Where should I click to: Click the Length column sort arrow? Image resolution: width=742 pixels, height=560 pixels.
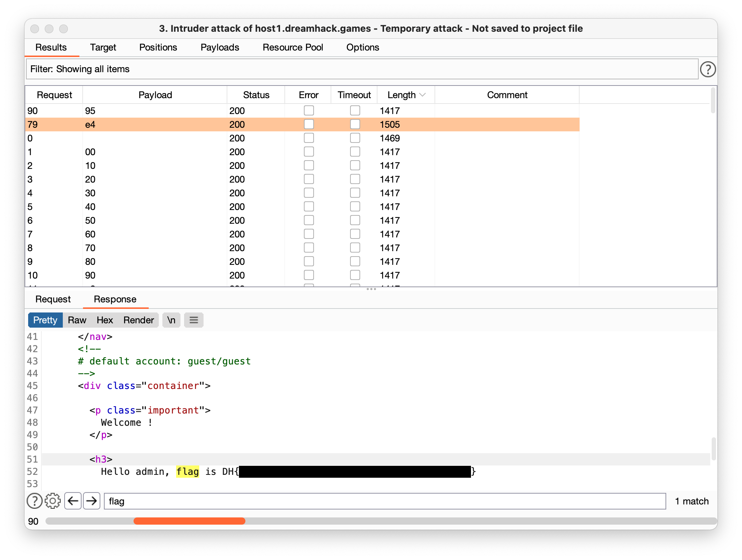click(423, 95)
